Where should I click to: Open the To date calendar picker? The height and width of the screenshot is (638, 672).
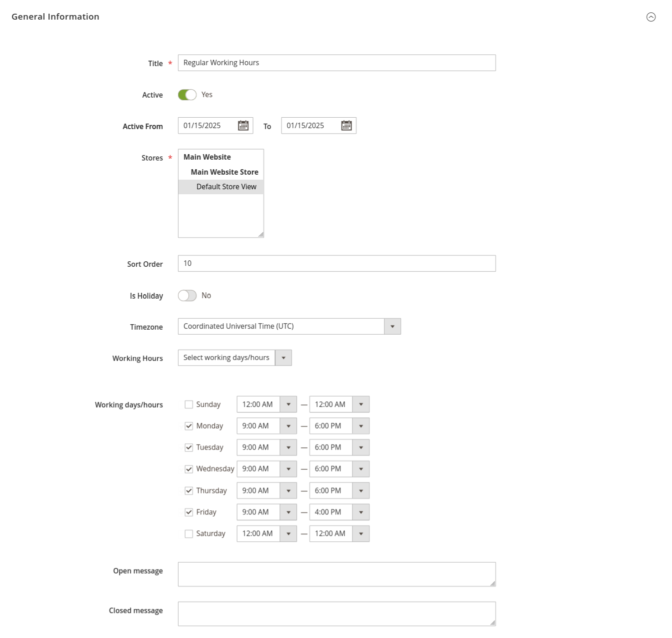(346, 126)
